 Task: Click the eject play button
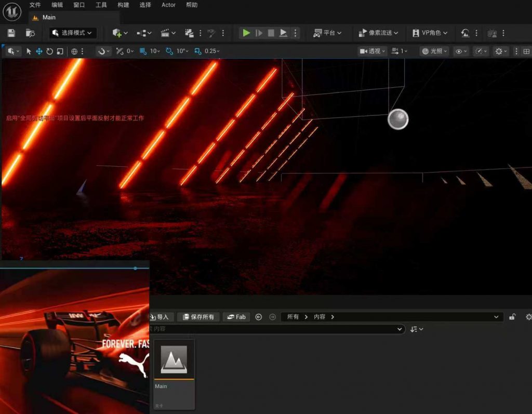283,33
